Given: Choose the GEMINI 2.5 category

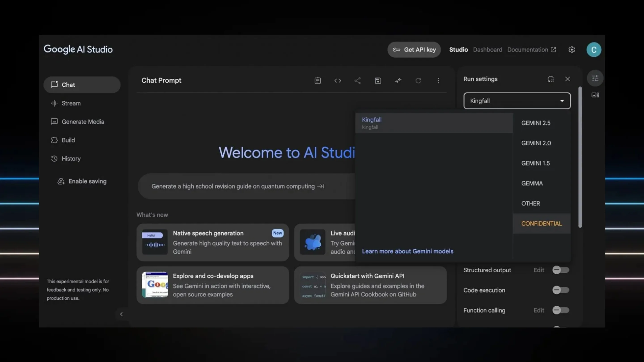Looking at the screenshot, I should pos(542,123).
